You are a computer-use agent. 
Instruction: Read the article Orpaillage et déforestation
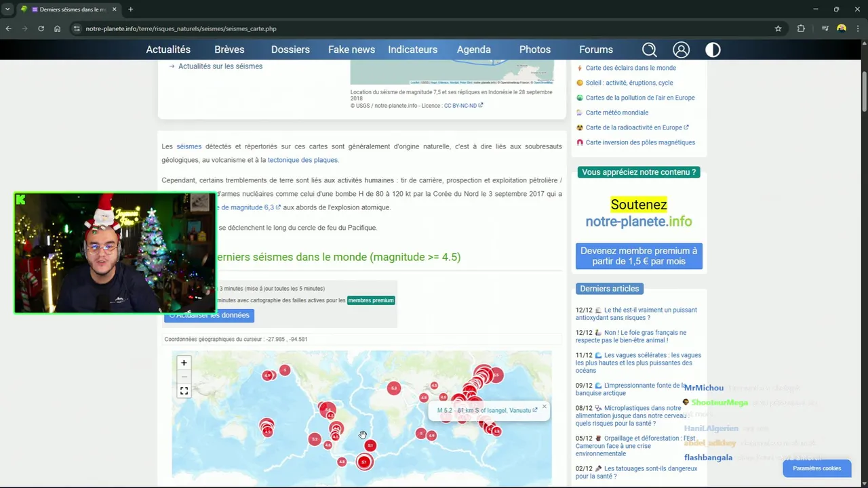[x=635, y=446]
